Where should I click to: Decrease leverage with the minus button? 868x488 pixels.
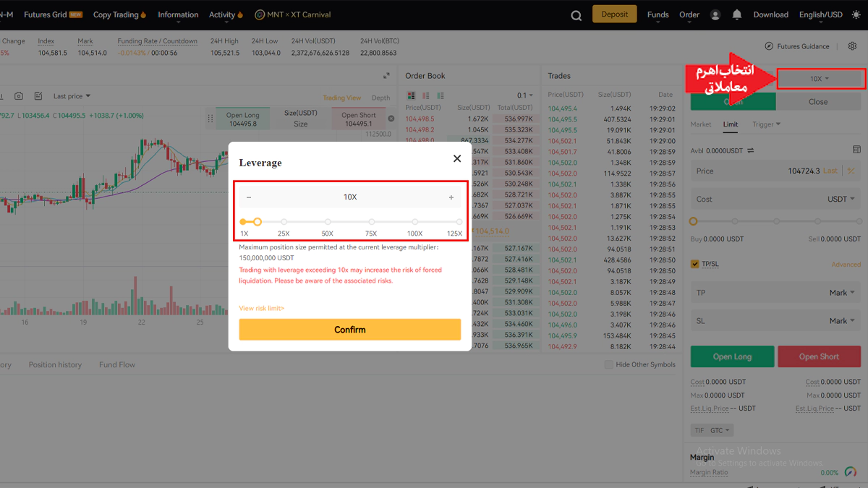pos(249,197)
